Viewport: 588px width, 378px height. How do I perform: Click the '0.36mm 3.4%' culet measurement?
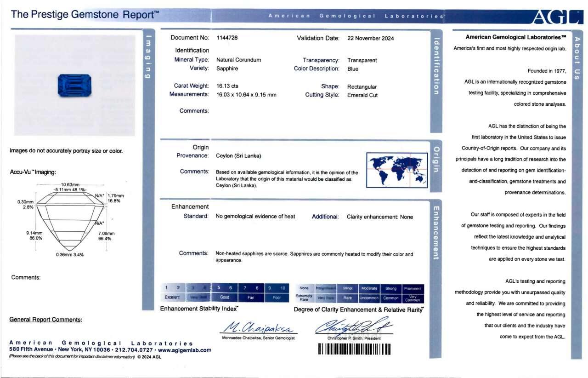pyautogui.click(x=70, y=254)
